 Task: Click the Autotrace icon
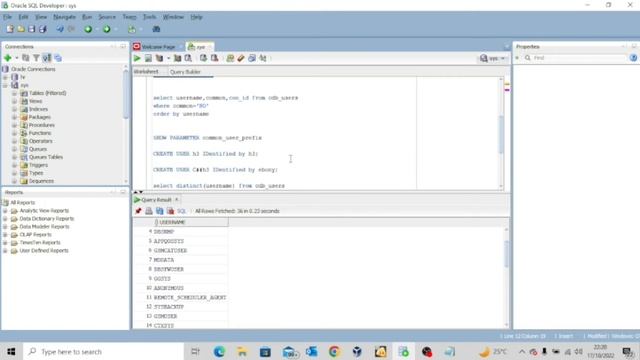178,58
